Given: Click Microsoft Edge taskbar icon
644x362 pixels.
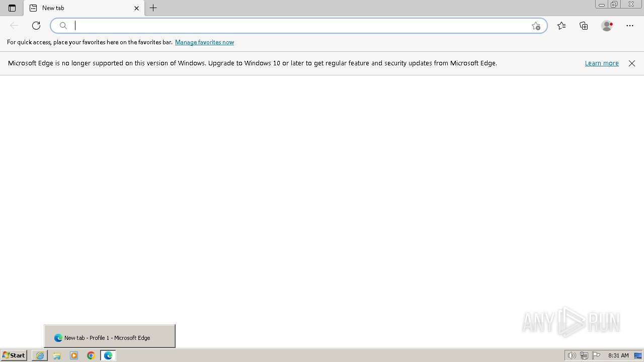Looking at the screenshot, I should point(108,355).
